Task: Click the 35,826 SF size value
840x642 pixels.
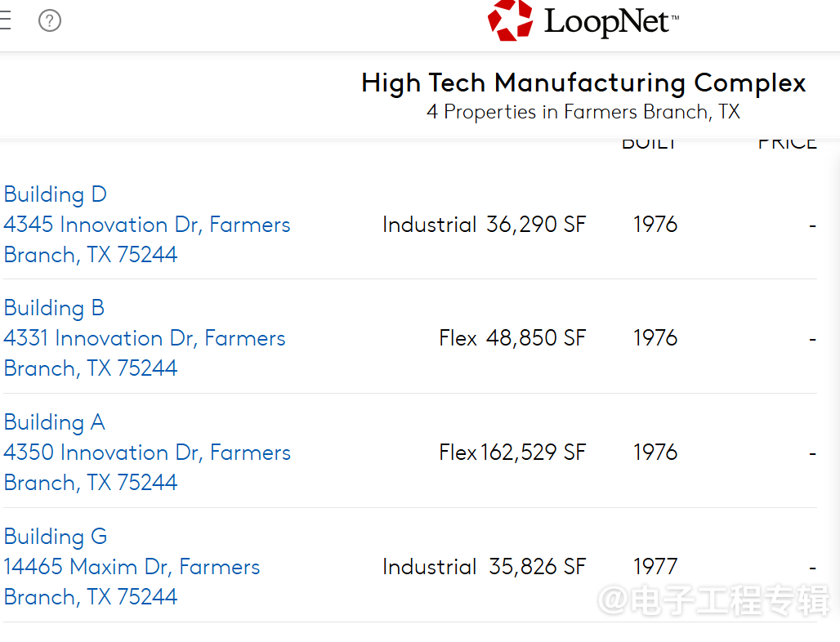Action: 537,567
